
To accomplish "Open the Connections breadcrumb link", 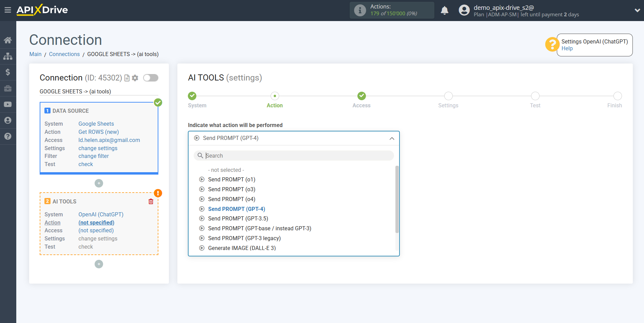I will pyautogui.click(x=64, y=54).
